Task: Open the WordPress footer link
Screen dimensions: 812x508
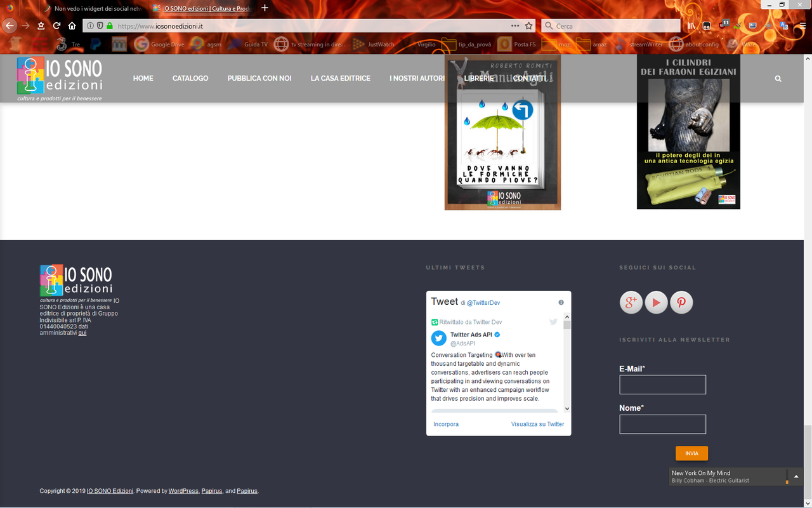Action: point(183,491)
